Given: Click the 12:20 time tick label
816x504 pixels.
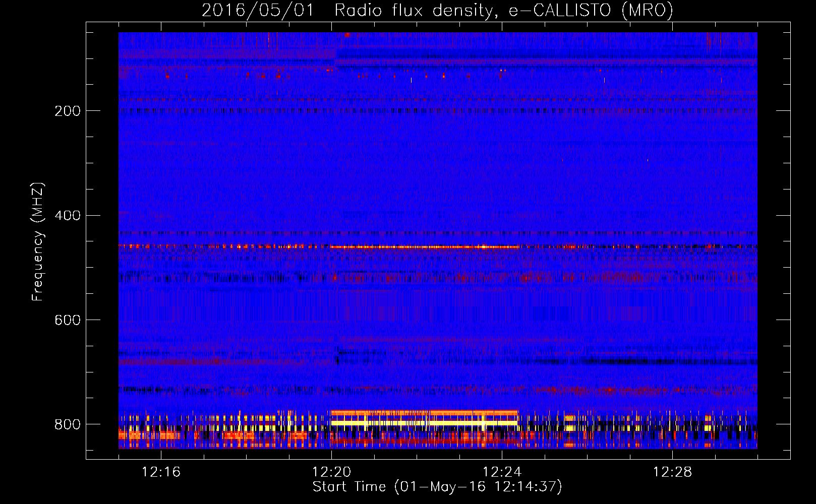Looking at the screenshot, I should click(331, 472).
